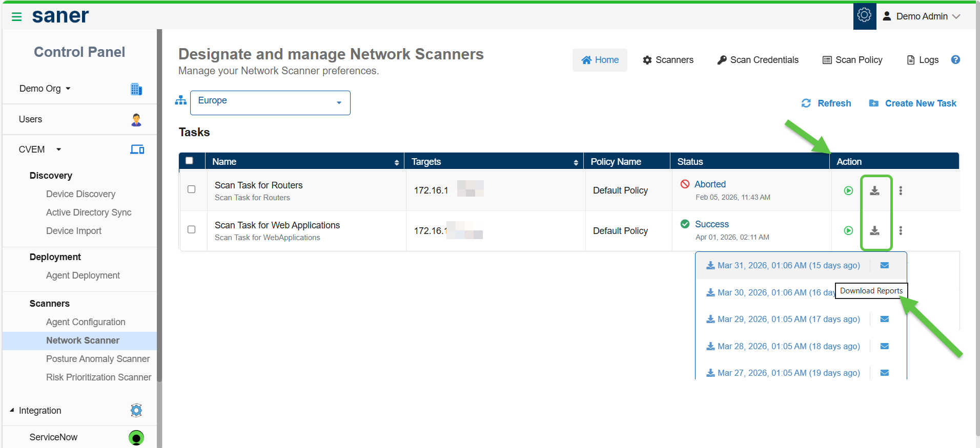Check the Scan Task for Web Applications row
Viewport: 980px width, 448px height.
tap(192, 229)
